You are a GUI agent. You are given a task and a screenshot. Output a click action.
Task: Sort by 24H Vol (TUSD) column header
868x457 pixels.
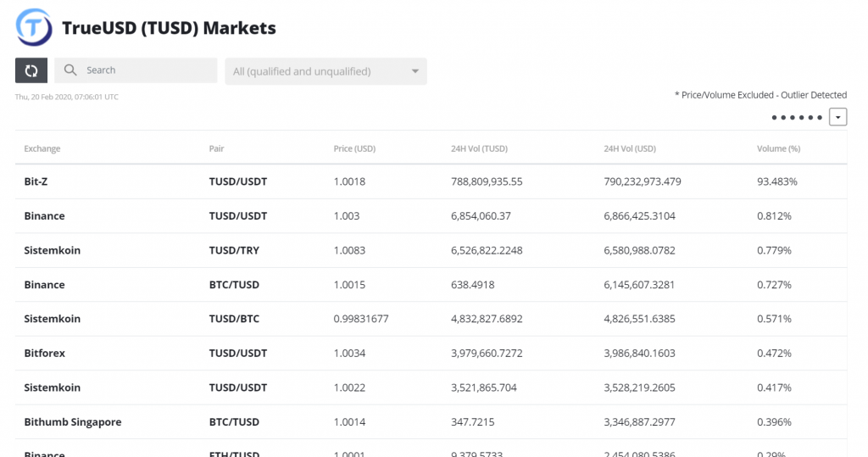(x=479, y=148)
